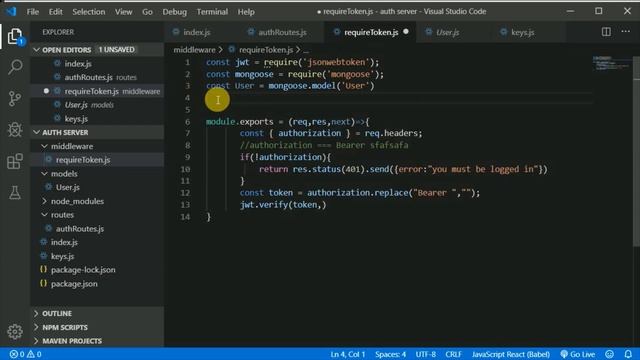Open requireToken.js in middleware folder
This screenshot has width=640, height=360.
click(x=98, y=160)
